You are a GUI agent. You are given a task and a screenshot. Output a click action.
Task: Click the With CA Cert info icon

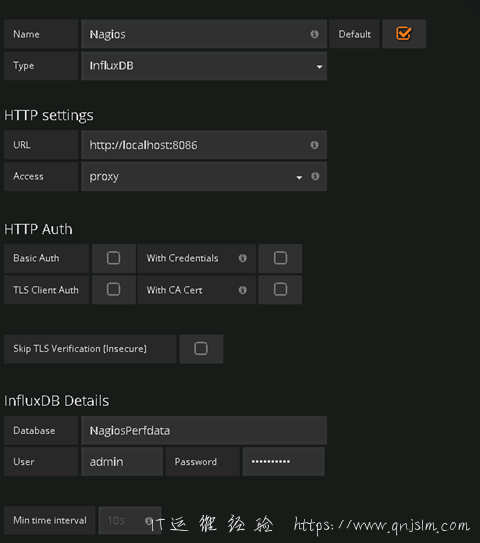pos(242,290)
